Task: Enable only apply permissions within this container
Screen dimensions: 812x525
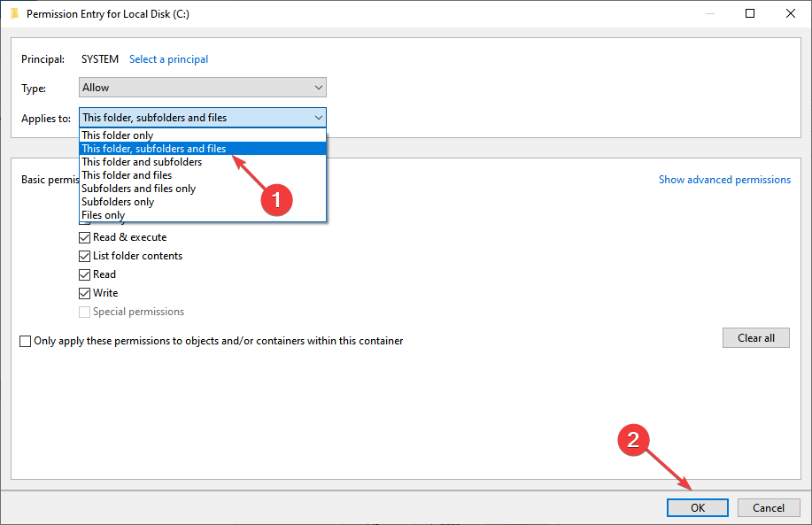Action: pyautogui.click(x=26, y=341)
